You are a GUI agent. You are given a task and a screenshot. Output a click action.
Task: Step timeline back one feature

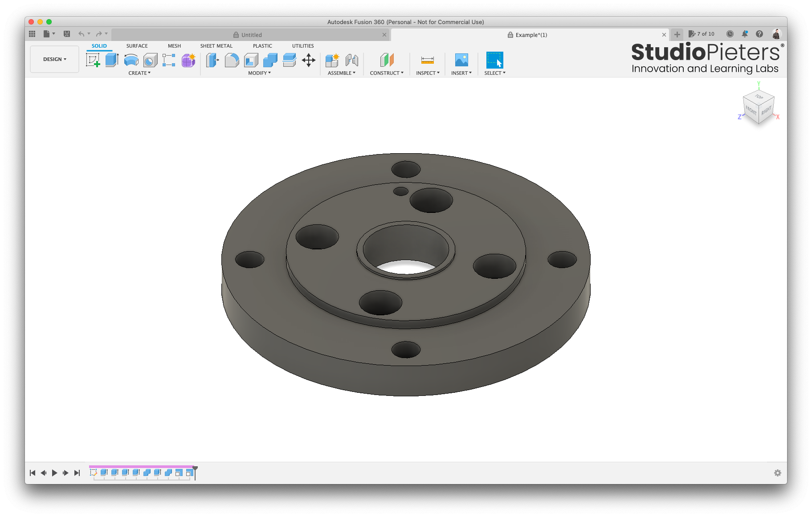(44, 473)
